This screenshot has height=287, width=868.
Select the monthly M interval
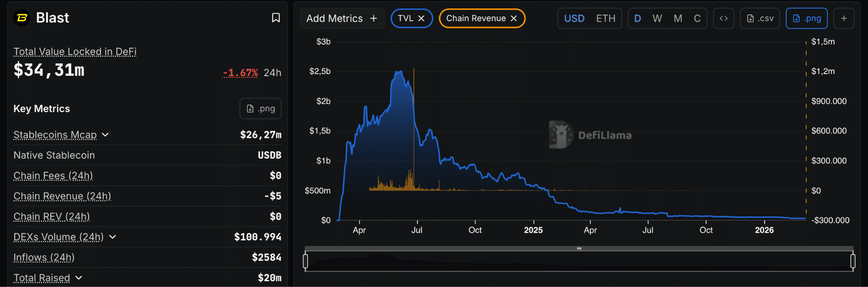tap(678, 18)
